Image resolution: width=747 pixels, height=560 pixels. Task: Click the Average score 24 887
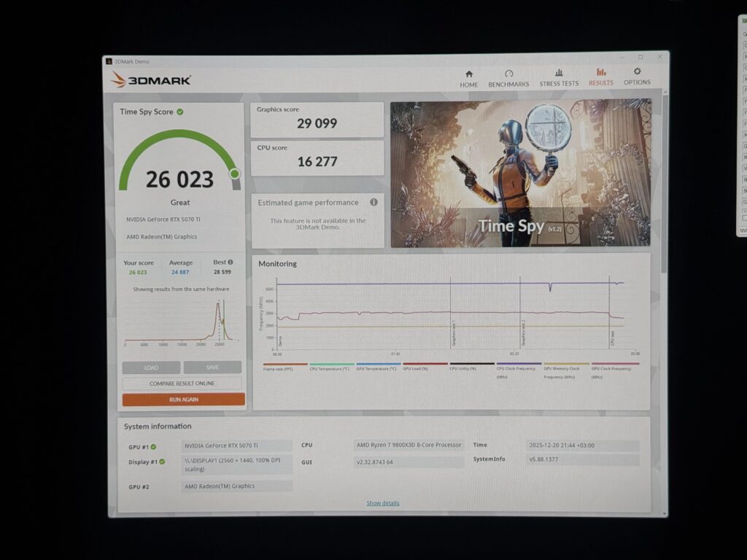coord(180,272)
